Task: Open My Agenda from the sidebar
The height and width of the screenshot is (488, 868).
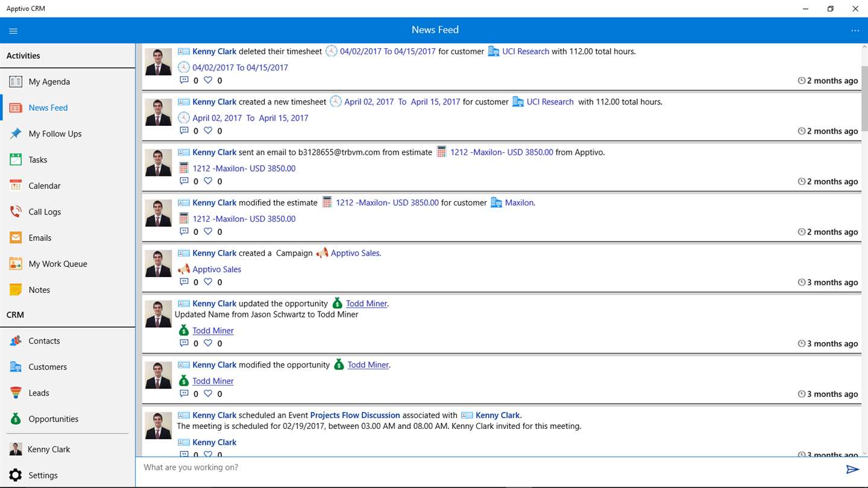Action: pos(49,82)
